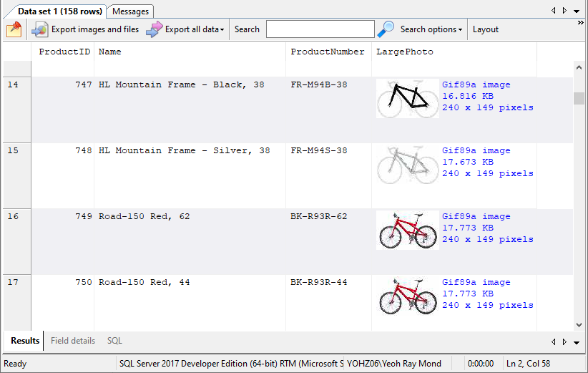Click the Export images and files icon
This screenshot has width=588, height=373.
click(x=40, y=29)
